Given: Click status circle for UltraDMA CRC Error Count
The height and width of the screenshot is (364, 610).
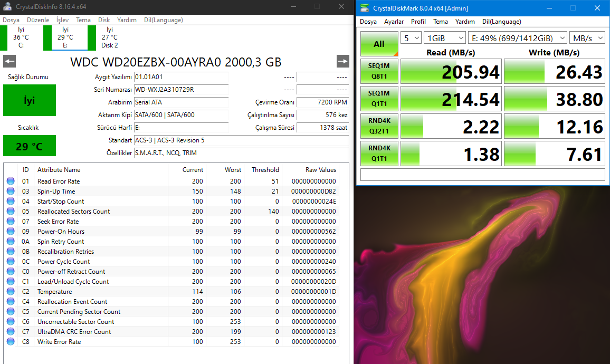Looking at the screenshot, I should pyautogui.click(x=11, y=331).
